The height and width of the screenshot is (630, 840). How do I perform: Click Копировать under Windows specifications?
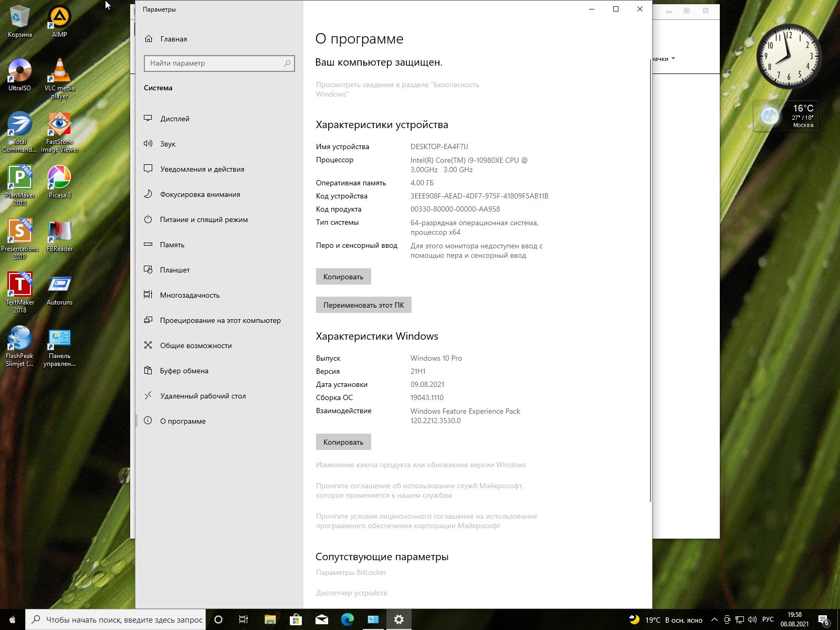[343, 442]
